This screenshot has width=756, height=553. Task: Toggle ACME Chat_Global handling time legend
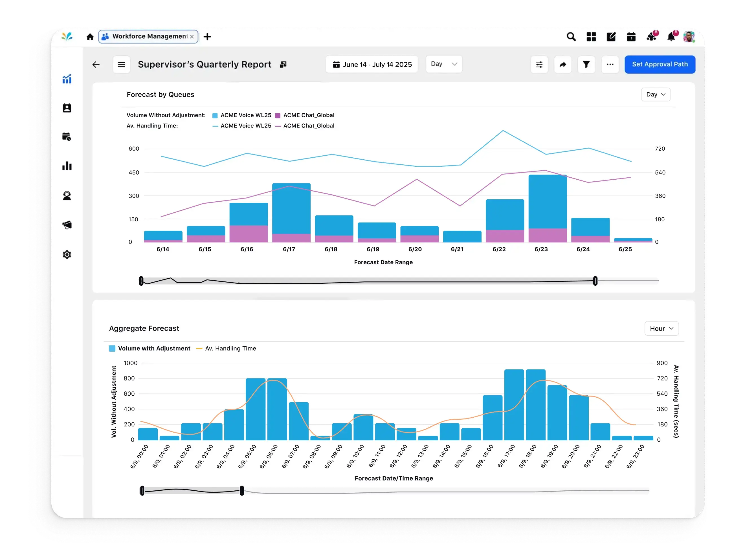coord(305,126)
